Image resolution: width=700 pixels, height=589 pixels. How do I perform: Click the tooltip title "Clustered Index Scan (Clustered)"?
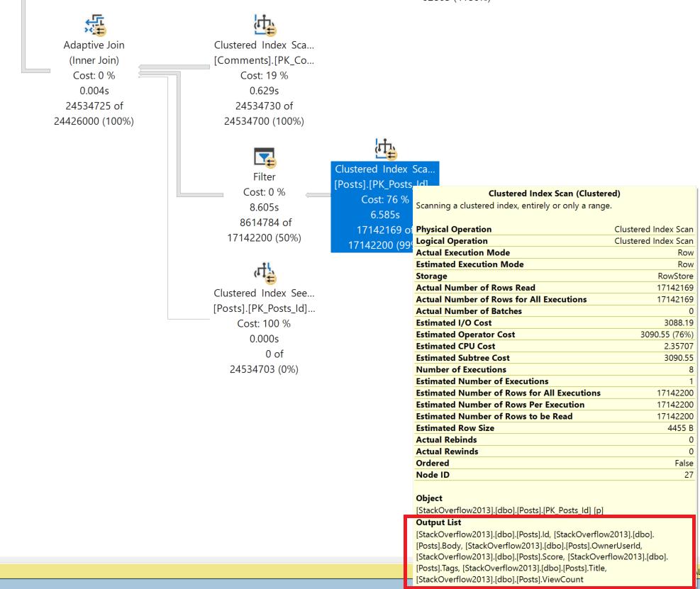click(554, 193)
